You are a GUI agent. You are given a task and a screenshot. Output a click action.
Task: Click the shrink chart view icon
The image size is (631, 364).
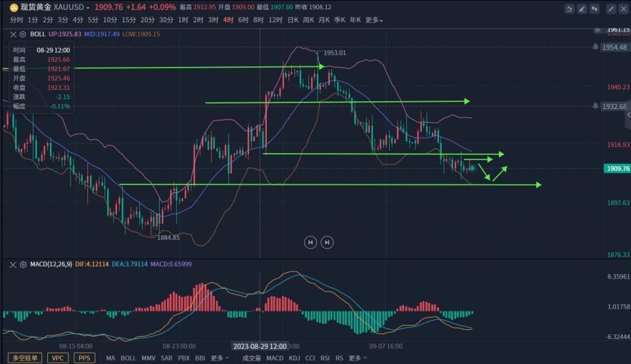[x=611, y=9]
